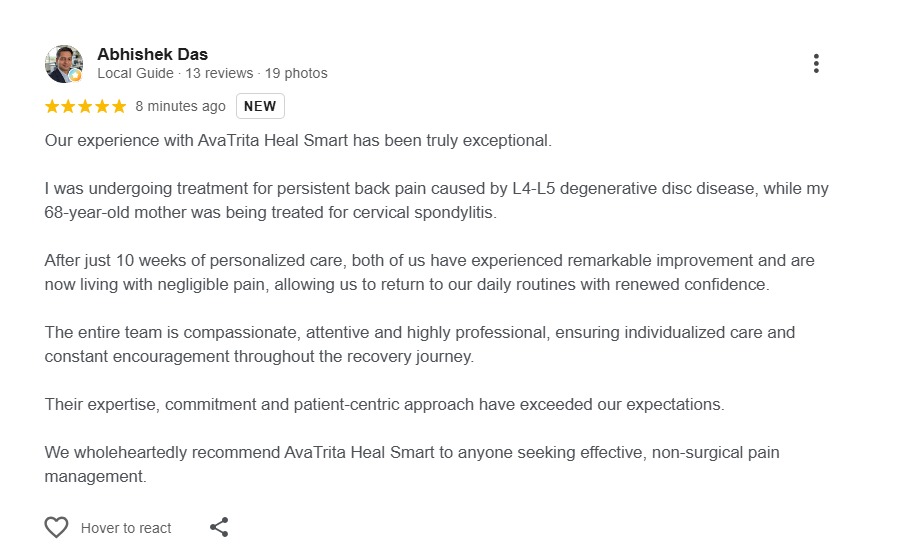Click the "Hover to react" label
The image size is (913, 549).
pyautogui.click(x=126, y=528)
